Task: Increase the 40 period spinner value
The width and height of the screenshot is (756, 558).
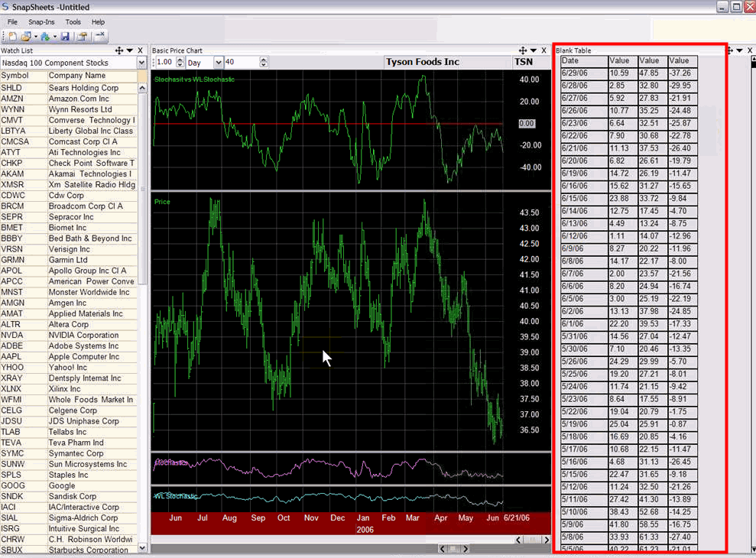Action: (x=263, y=60)
